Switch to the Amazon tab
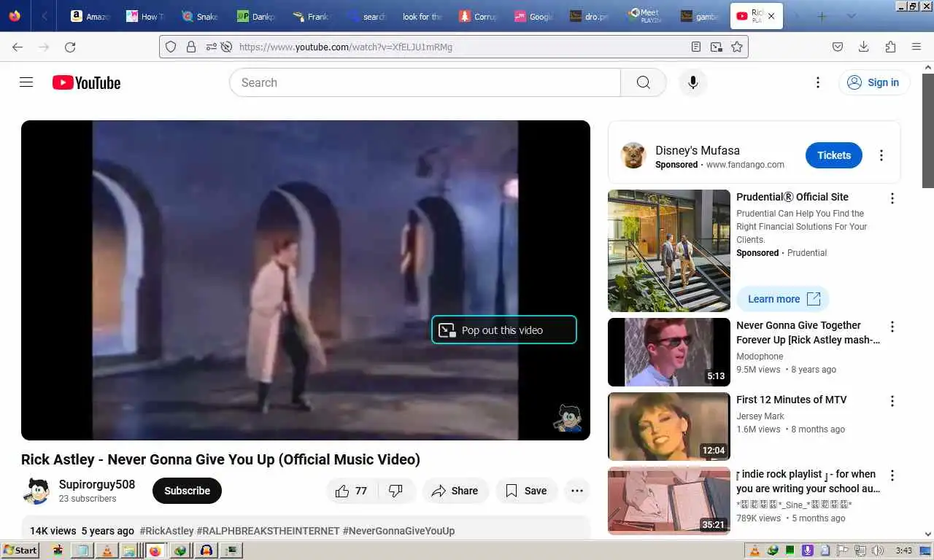The height and width of the screenshot is (560, 934). click(90, 16)
